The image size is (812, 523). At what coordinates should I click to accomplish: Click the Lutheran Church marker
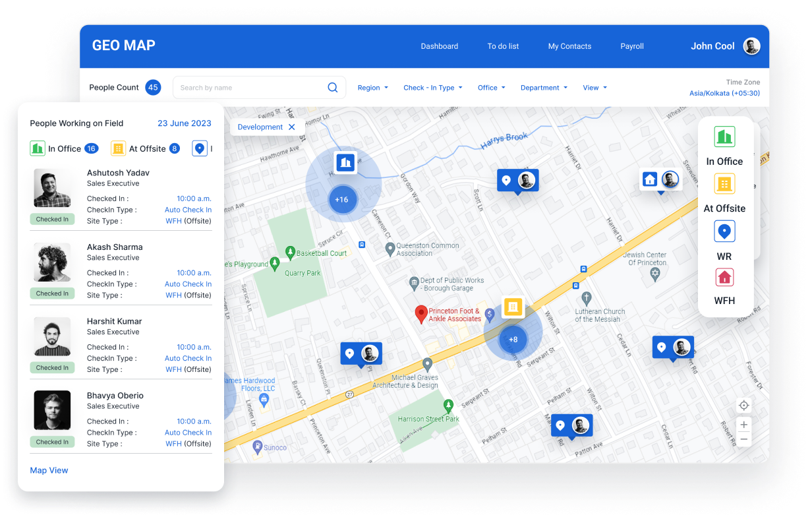[x=586, y=298]
